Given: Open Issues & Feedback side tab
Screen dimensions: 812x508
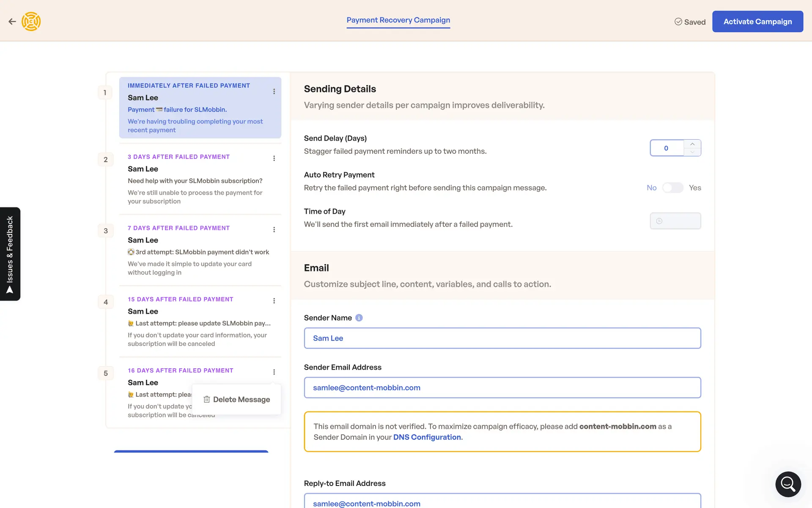Looking at the screenshot, I should pos(10,254).
